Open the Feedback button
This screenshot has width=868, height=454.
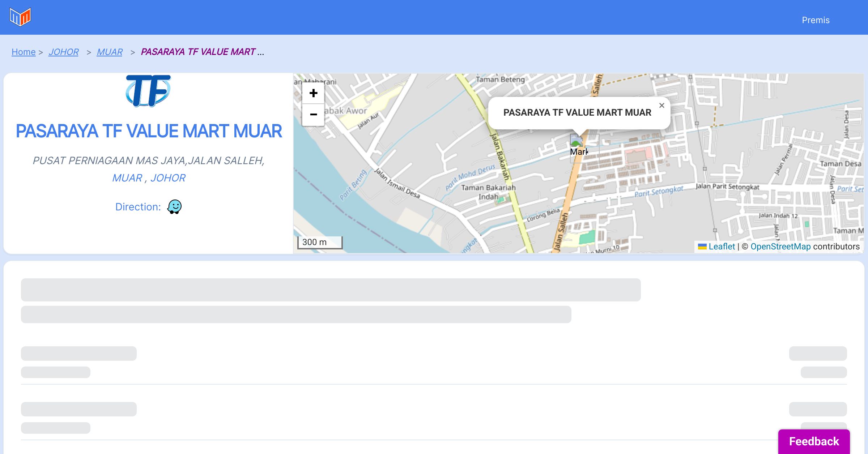click(x=814, y=441)
